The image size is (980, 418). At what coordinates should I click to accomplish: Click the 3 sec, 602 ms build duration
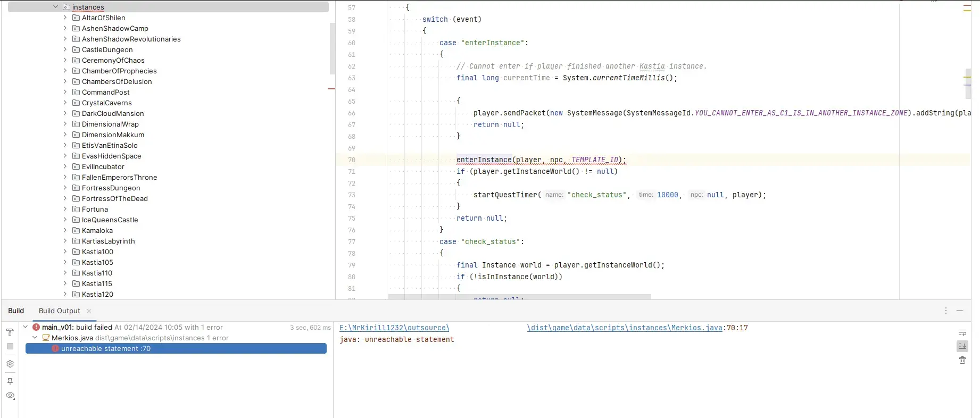pyautogui.click(x=310, y=328)
